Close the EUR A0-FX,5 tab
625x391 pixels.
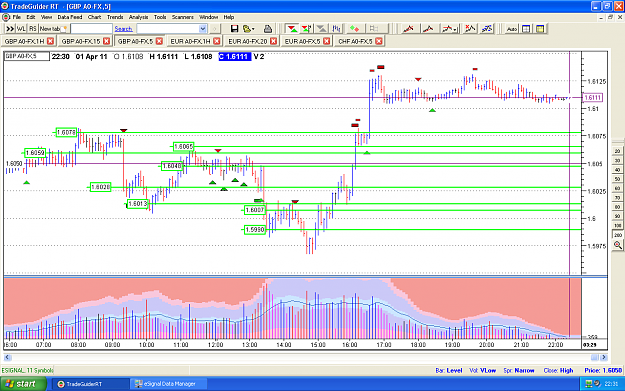point(326,41)
